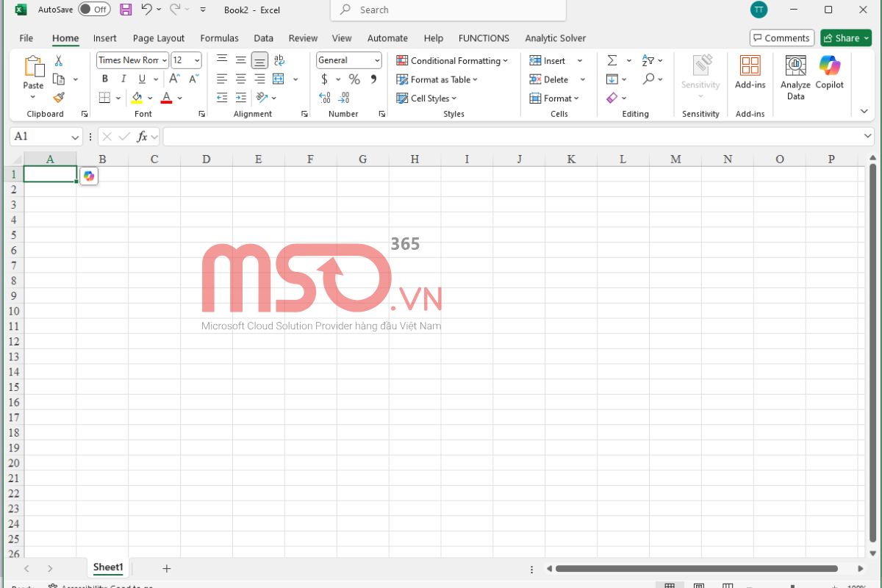Switch to the Data tab
Image resolution: width=882 pixels, height=588 pixels.
264,38
